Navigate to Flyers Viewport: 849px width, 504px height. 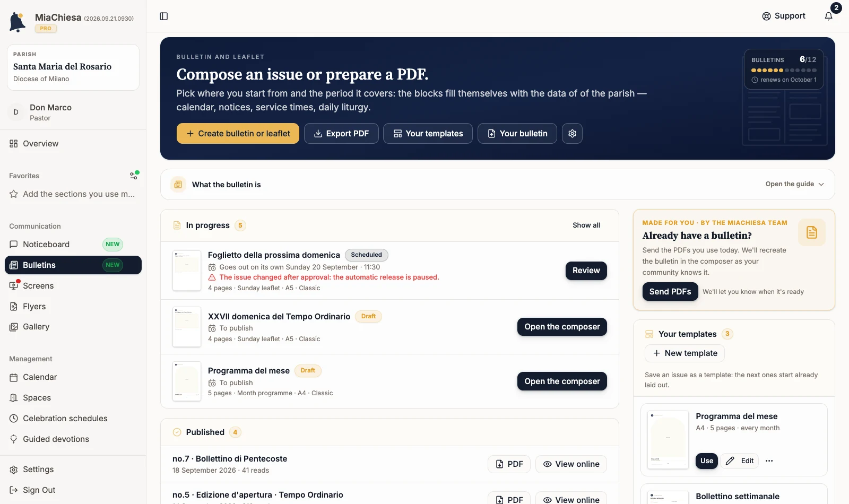click(x=73, y=307)
